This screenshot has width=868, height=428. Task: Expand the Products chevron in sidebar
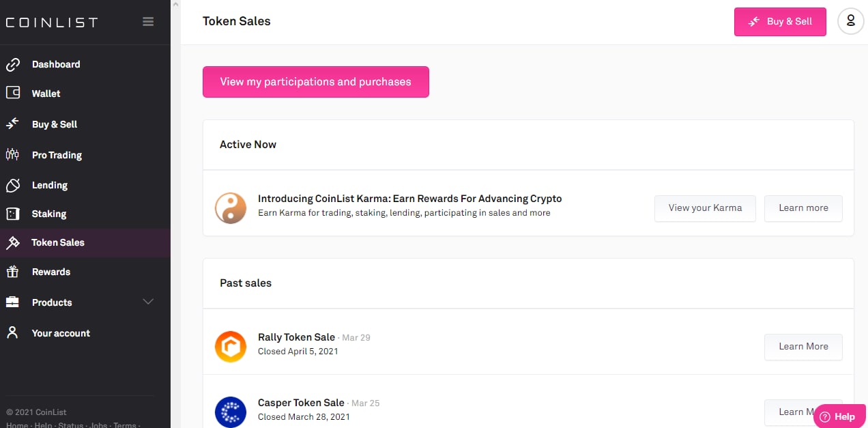(x=148, y=302)
